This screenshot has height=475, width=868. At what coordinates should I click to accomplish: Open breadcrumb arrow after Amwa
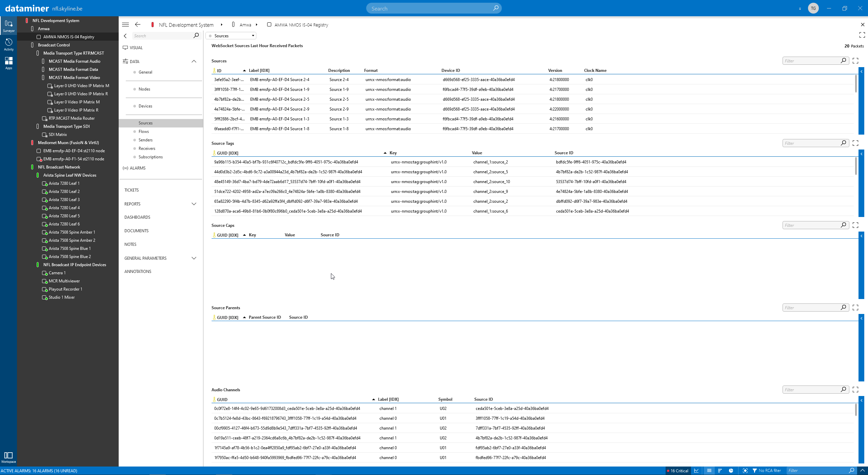[257, 25]
